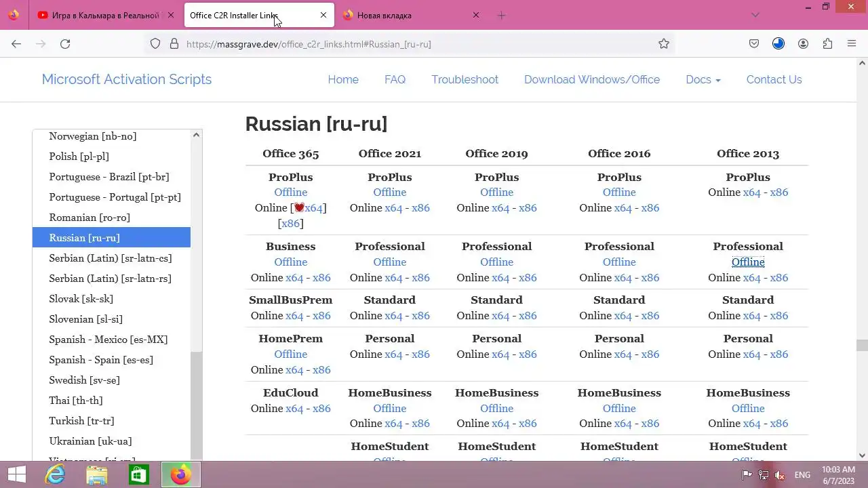Image resolution: width=868 pixels, height=488 pixels.
Task: Select Spanish - Spain [es-es]
Action: pos(101,360)
